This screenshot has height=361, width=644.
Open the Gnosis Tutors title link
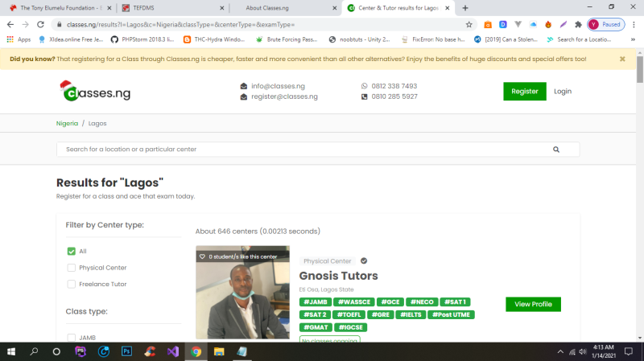pos(338,276)
